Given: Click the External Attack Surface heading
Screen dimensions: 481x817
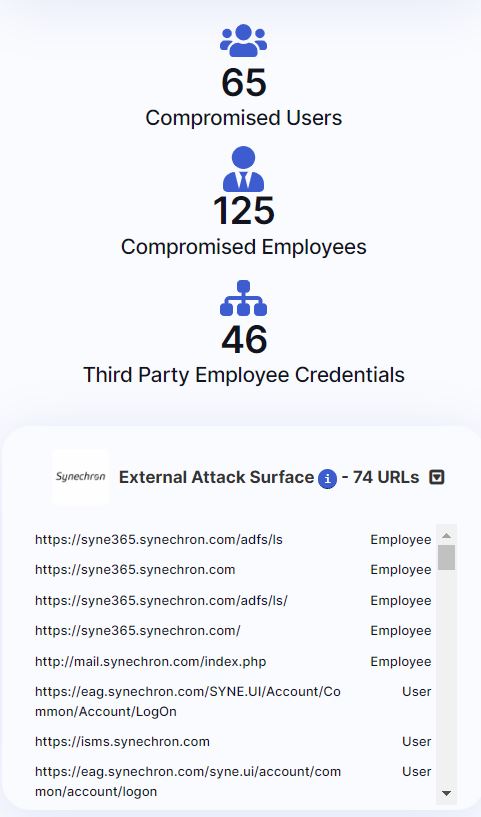Looking at the screenshot, I should (216, 477).
